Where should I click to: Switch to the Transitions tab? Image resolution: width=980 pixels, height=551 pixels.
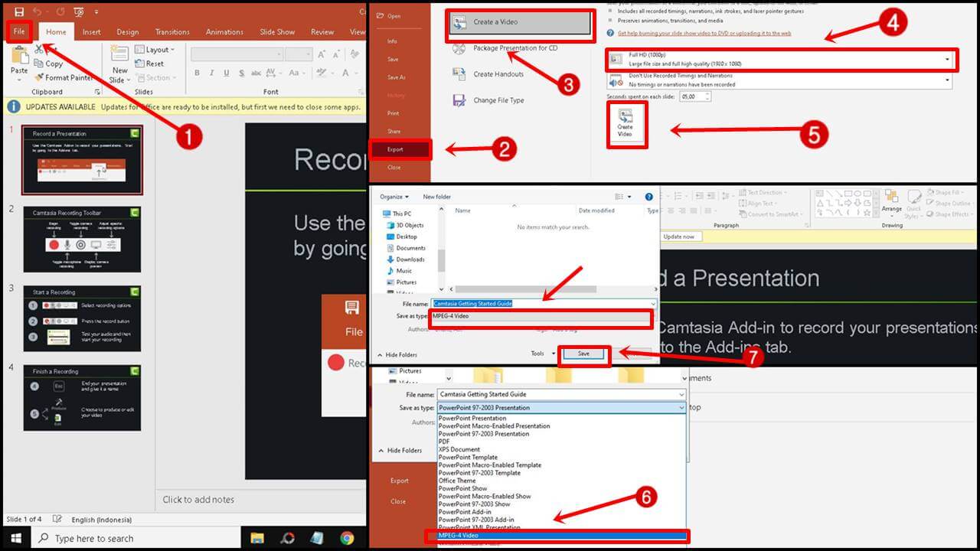pos(172,32)
